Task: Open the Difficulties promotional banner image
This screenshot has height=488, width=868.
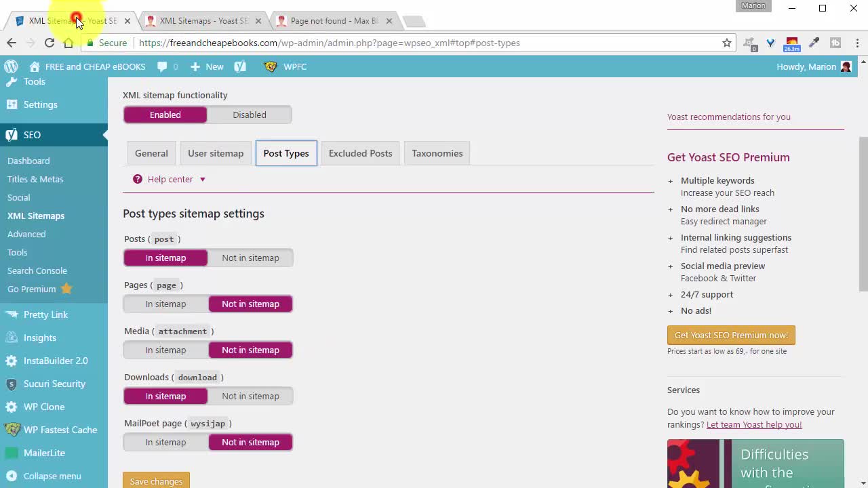Action: pyautogui.click(x=755, y=464)
